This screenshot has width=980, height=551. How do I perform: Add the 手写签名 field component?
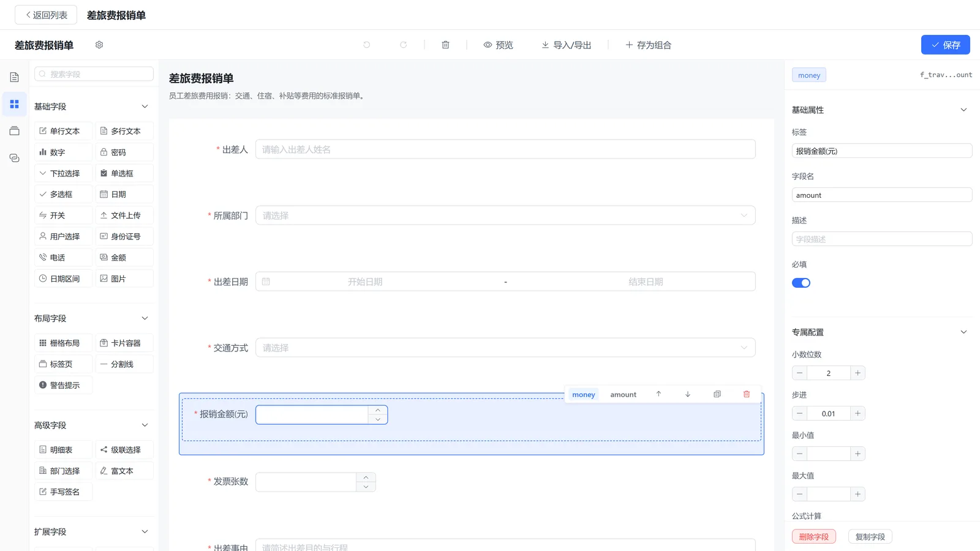[x=64, y=492]
